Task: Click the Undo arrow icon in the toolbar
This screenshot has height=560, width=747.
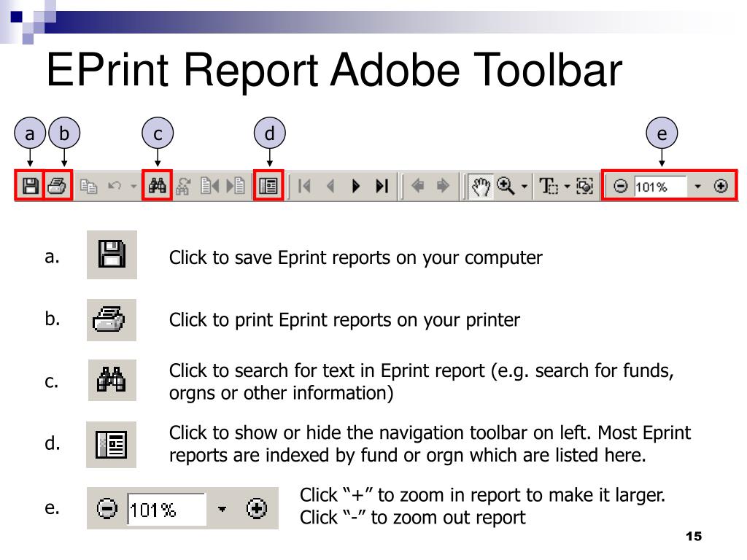Action: [x=115, y=186]
